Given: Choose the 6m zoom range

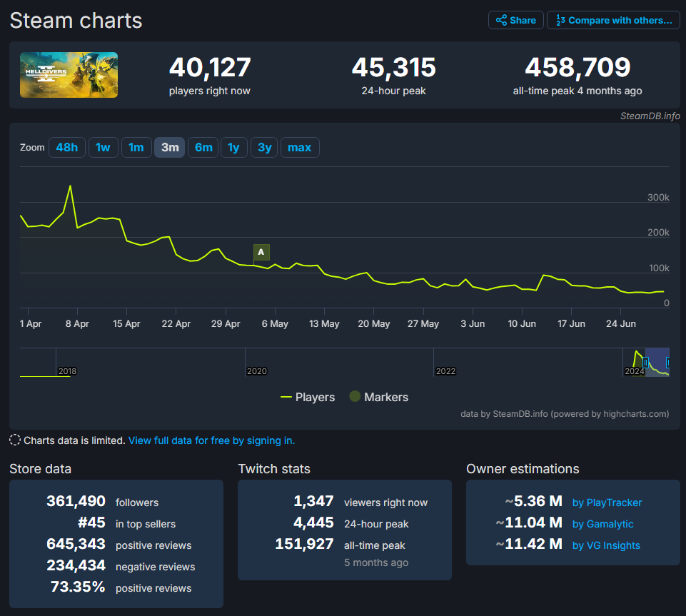Looking at the screenshot, I should [203, 148].
